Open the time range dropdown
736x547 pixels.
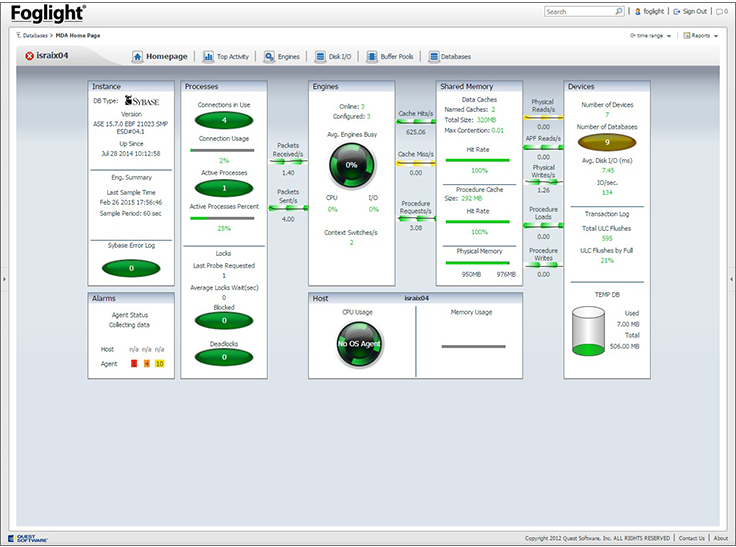click(650, 36)
